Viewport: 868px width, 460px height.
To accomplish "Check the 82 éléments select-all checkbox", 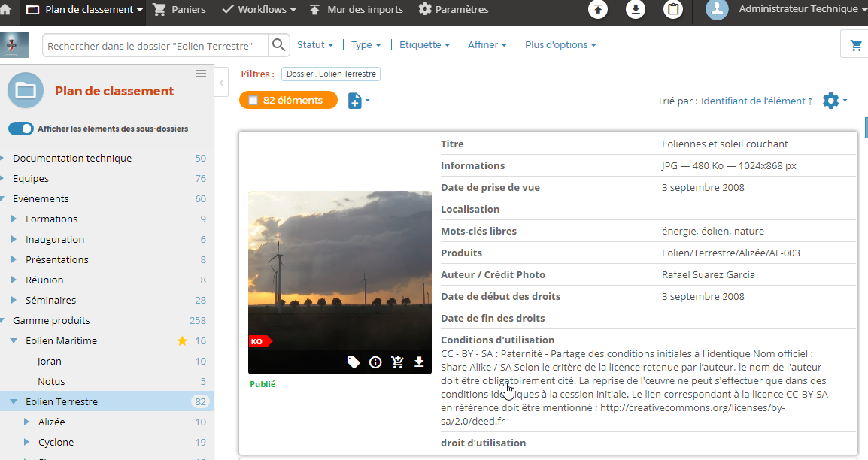I will [x=253, y=100].
